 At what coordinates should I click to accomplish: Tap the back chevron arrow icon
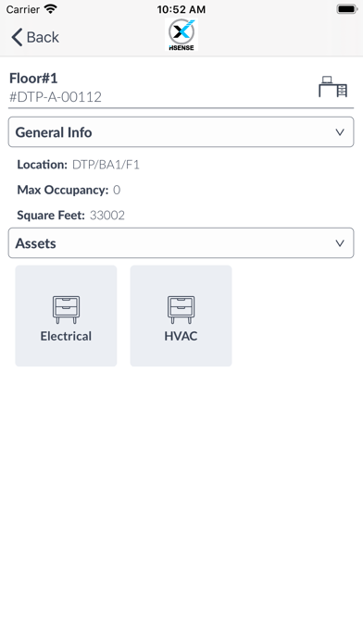[x=17, y=37]
